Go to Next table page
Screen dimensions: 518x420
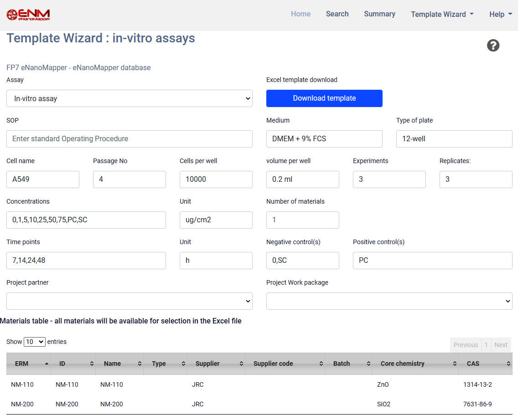click(501, 345)
